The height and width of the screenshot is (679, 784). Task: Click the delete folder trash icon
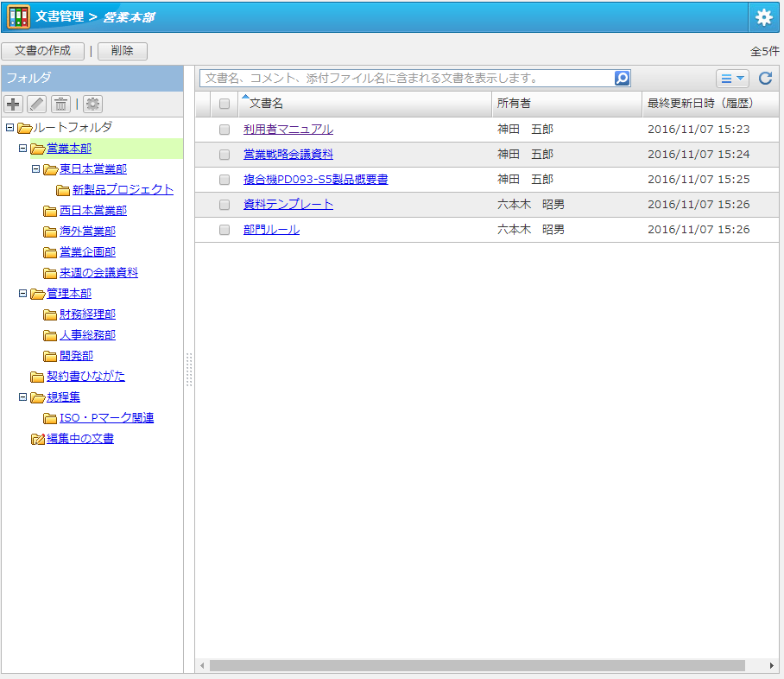tap(60, 105)
